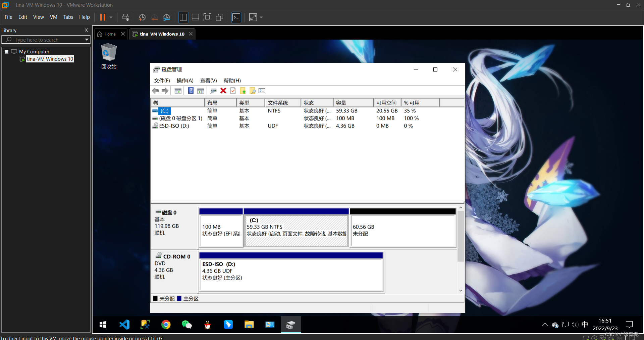Open Visual Studio Code from taskbar
Screen dimensions: 644x340
coord(124,325)
